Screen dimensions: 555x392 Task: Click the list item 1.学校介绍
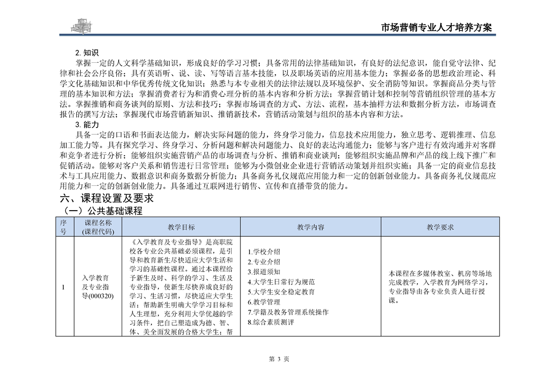point(264,252)
